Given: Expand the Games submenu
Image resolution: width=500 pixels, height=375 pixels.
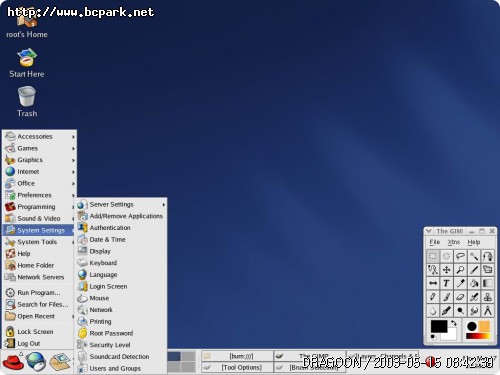Looking at the screenshot, I should coord(39,148).
